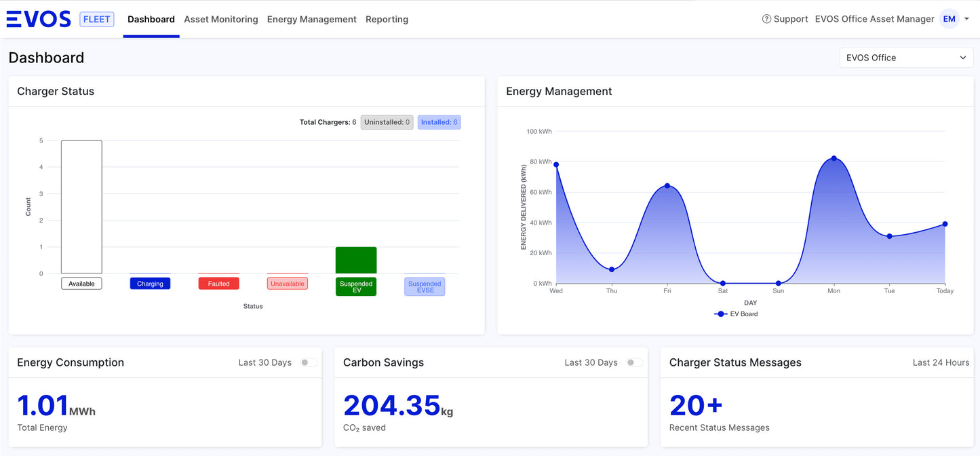Click the Available status label
The image size is (980, 456).
[x=81, y=283]
